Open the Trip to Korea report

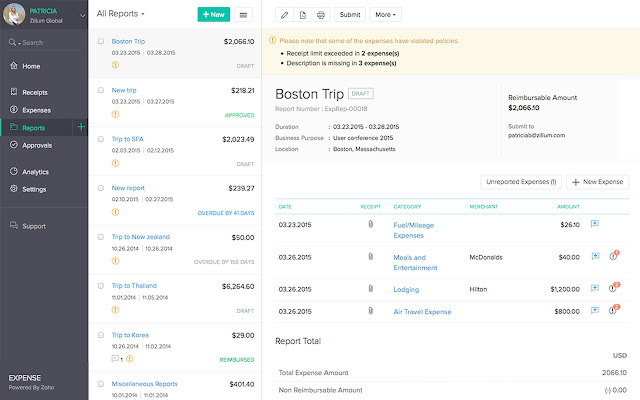coord(130,335)
